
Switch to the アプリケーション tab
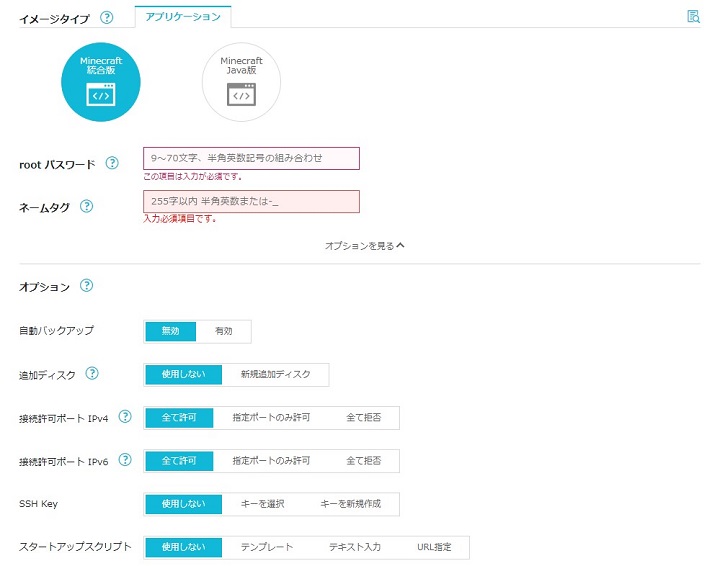tap(183, 17)
